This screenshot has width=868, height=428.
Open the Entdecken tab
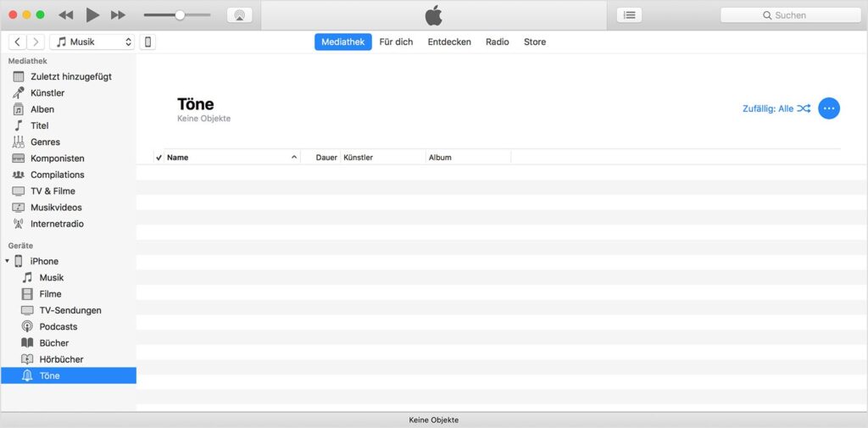coord(449,42)
